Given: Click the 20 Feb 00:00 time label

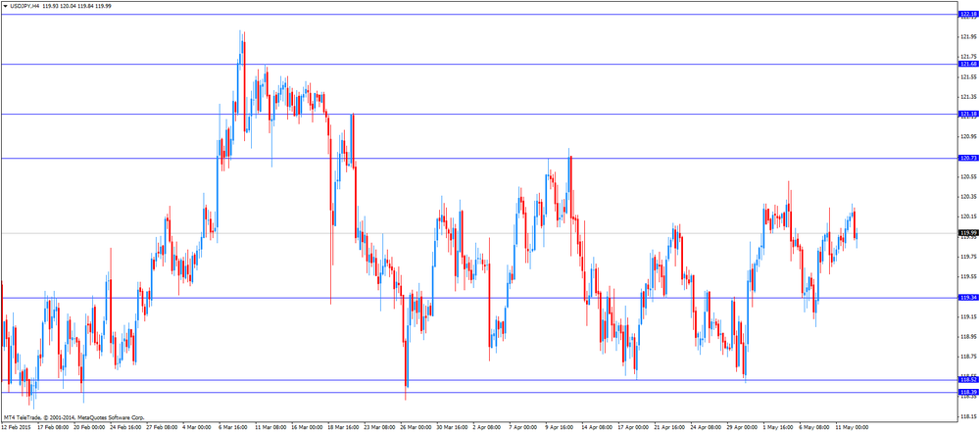Looking at the screenshot, I should coord(89,428).
